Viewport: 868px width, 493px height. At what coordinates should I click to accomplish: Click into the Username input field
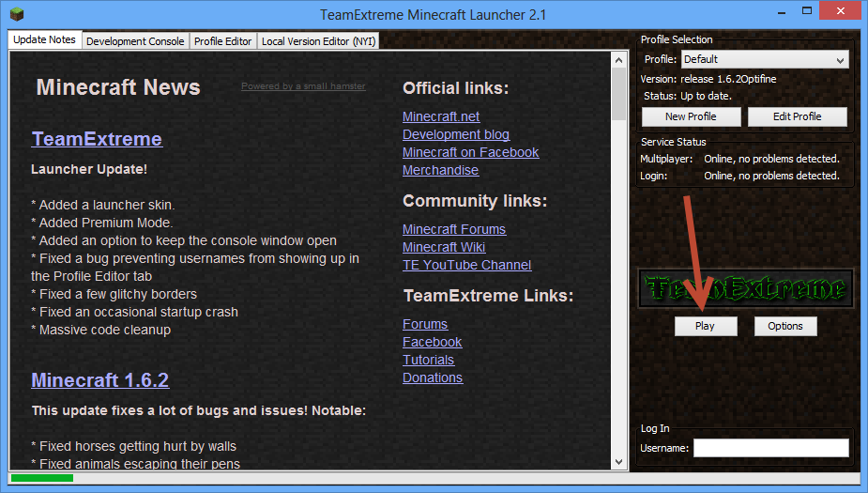(770, 448)
